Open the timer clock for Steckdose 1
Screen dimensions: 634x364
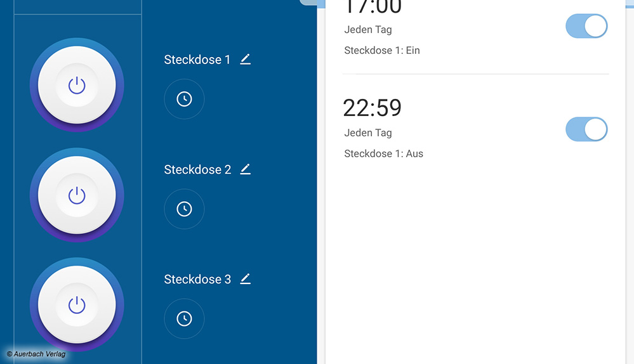184,99
